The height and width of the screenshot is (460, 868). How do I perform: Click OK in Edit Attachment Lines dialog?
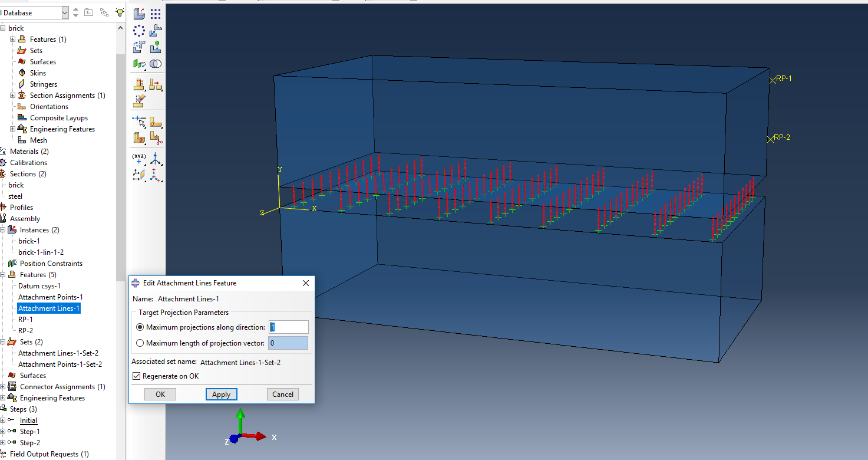point(160,395)
